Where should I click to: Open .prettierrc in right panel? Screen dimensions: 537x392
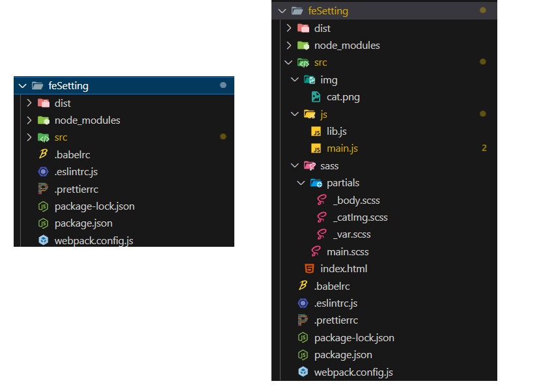[x=336, y=320]
